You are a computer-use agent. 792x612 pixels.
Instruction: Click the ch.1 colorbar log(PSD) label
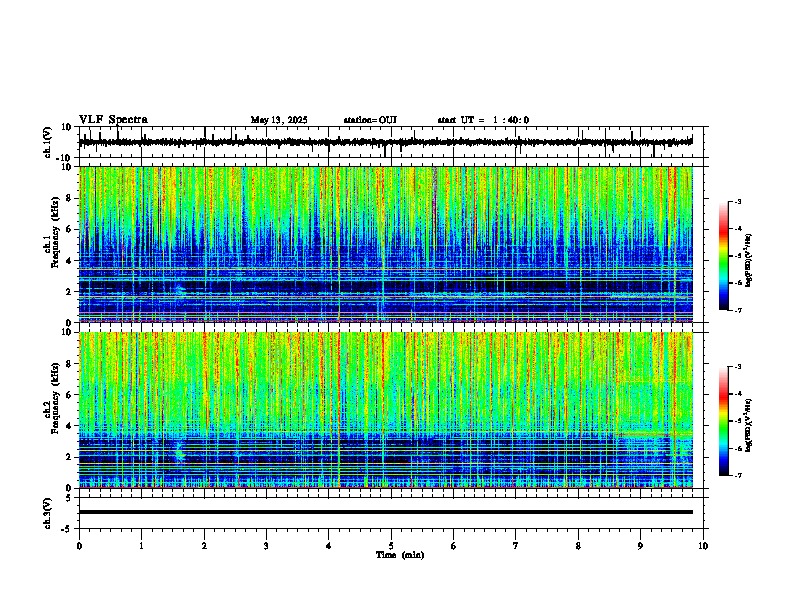click(x=748, y=261)
